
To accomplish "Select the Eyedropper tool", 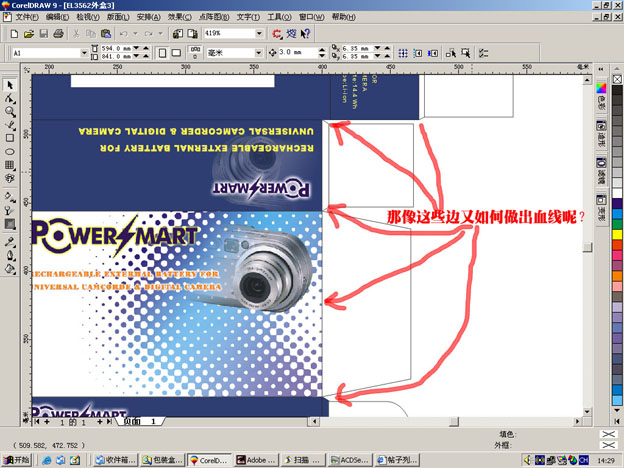I will 10,242.
